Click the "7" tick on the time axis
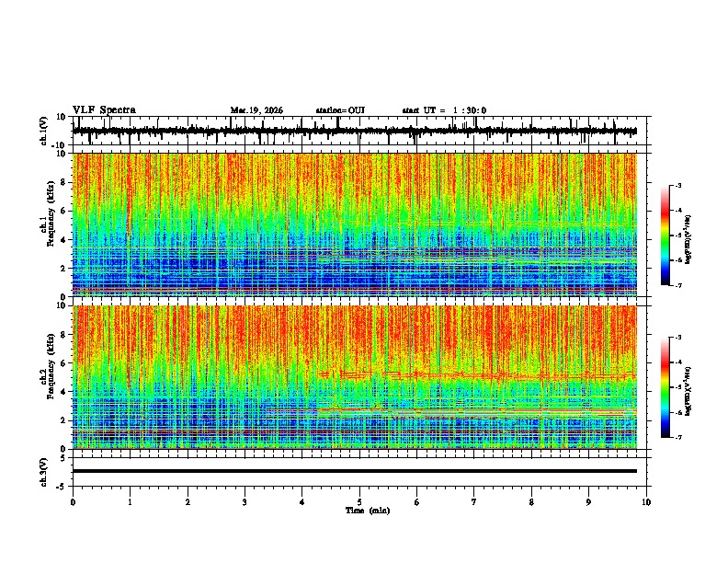This screenshot has width=728, height=563. [474, 502]
